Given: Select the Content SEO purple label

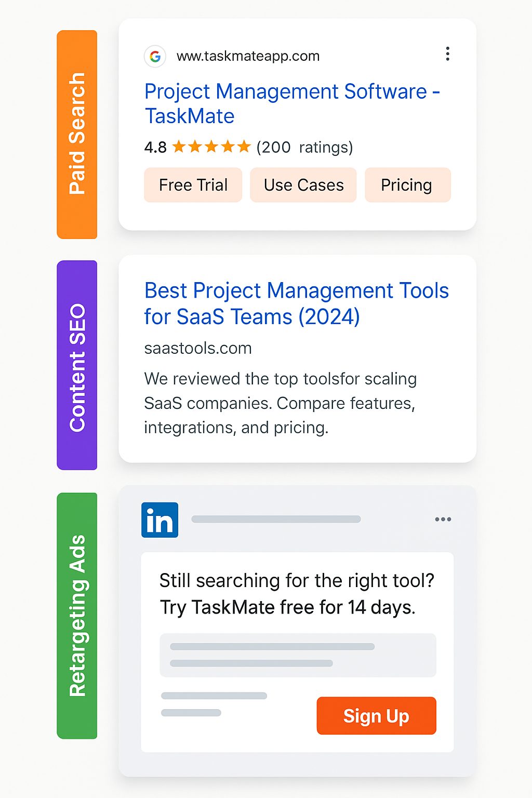Looking at the screenshot, I should [77, 365].
